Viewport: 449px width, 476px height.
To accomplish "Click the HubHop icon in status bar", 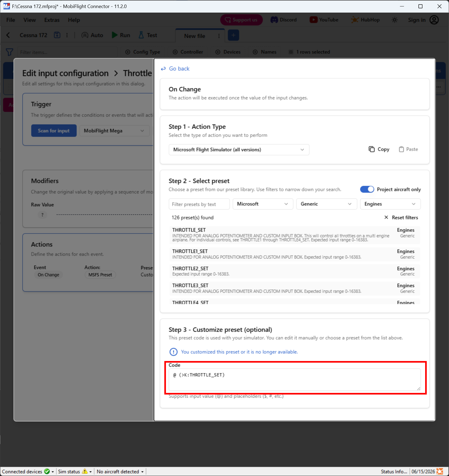I will coord(440,471).
